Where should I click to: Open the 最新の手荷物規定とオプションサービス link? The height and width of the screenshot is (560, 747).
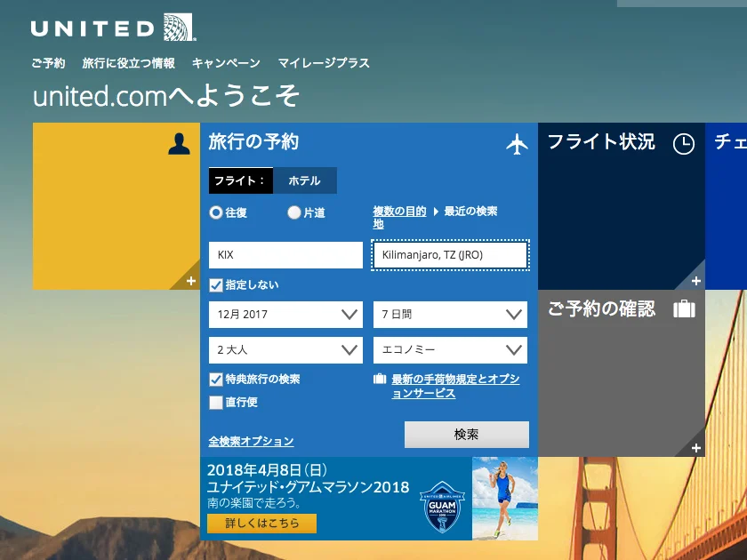[455, 386]
